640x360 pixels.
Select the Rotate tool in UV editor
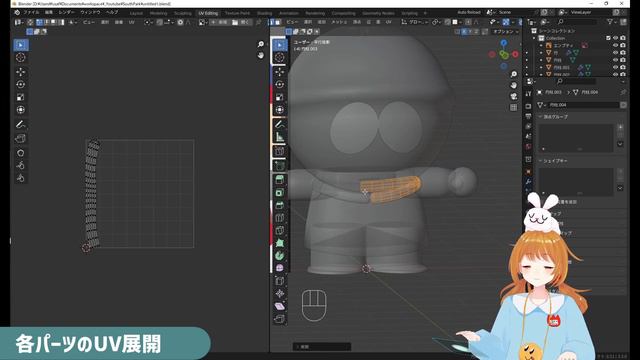coord(21,84)
